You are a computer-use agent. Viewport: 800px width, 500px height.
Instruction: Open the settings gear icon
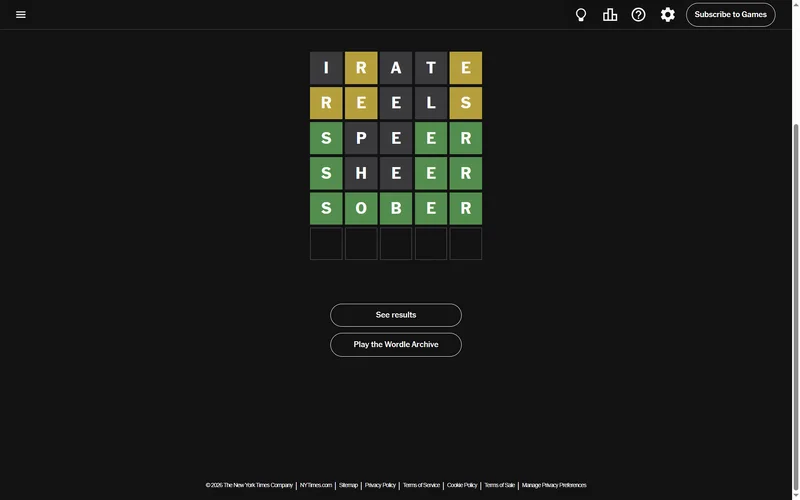(667, 15)
